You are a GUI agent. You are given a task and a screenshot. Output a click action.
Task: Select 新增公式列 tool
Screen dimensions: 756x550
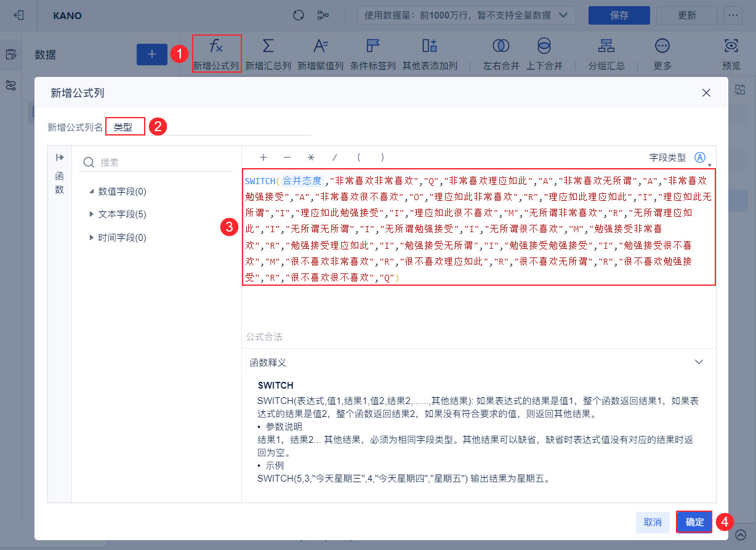coord(216,54)
